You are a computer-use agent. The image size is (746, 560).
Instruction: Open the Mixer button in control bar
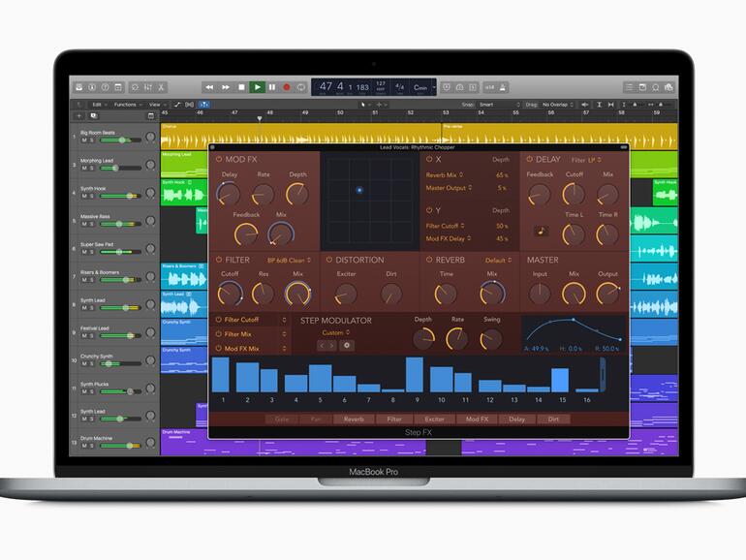tap(148, 87)
